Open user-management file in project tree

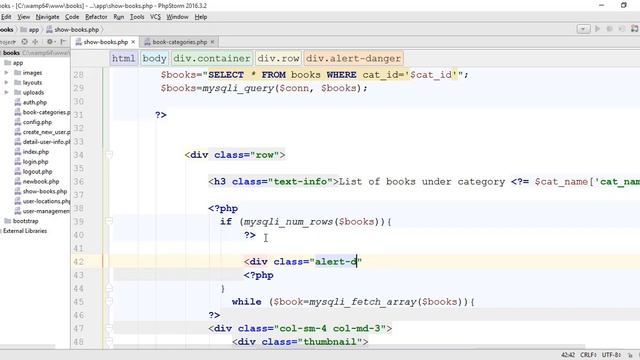point(42,211)
